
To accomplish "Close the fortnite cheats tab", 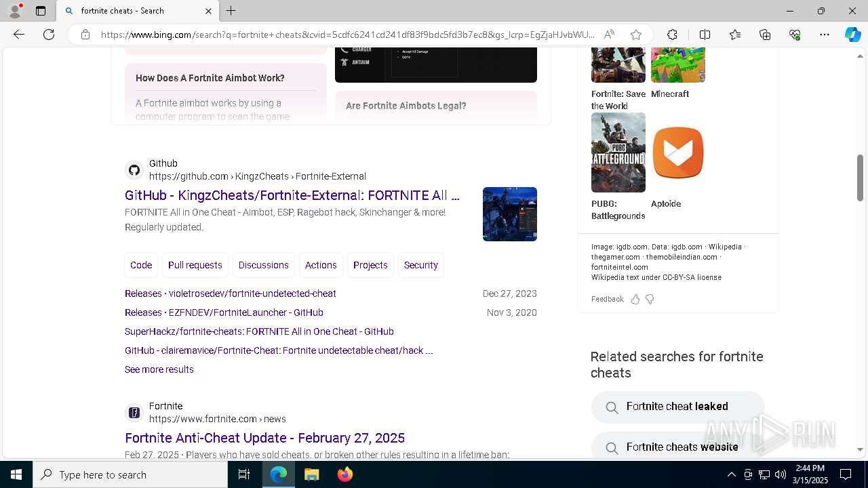I will (208, 11).
